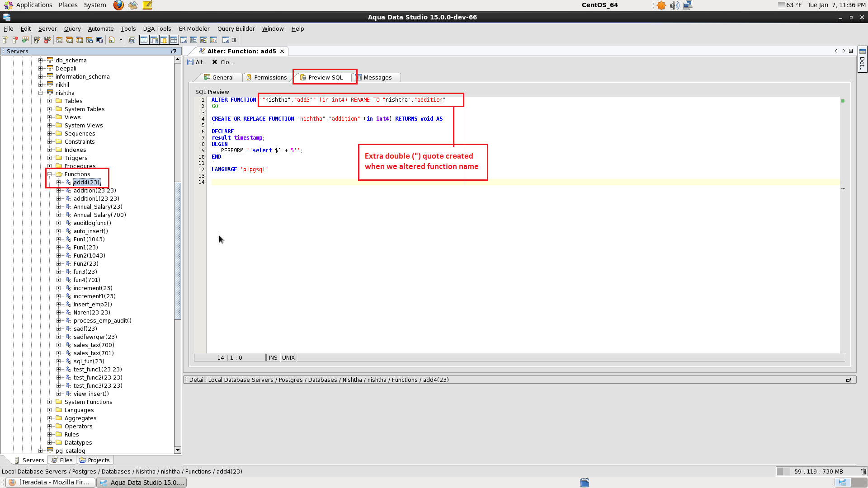Screen dimensions: 868x488
Task: Click the disconnect server icon with red badge
Action: point(47,40)
